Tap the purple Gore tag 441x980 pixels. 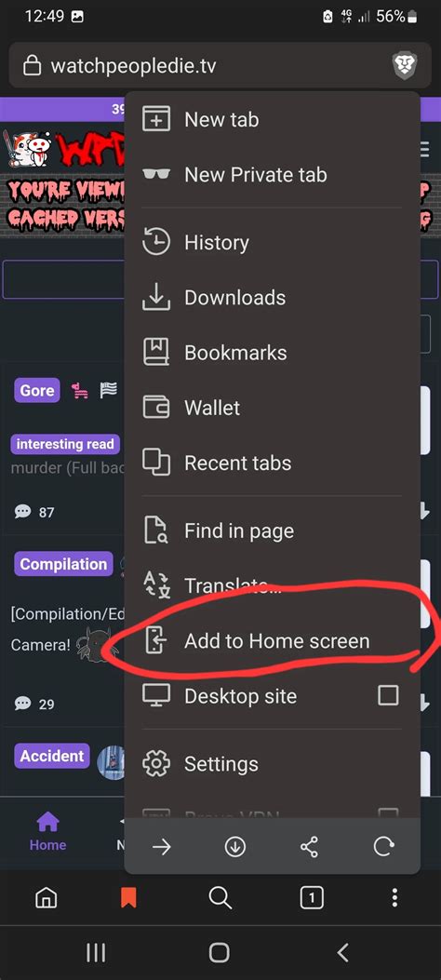(37, 390)
